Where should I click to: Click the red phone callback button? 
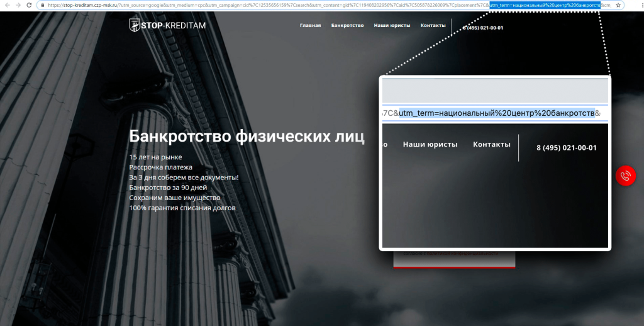[626, 176]
